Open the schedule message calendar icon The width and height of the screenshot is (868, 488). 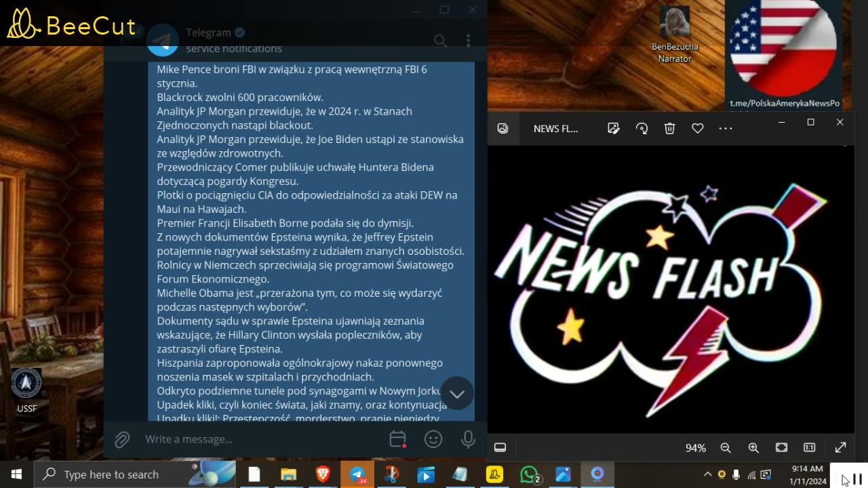point(398,439)
